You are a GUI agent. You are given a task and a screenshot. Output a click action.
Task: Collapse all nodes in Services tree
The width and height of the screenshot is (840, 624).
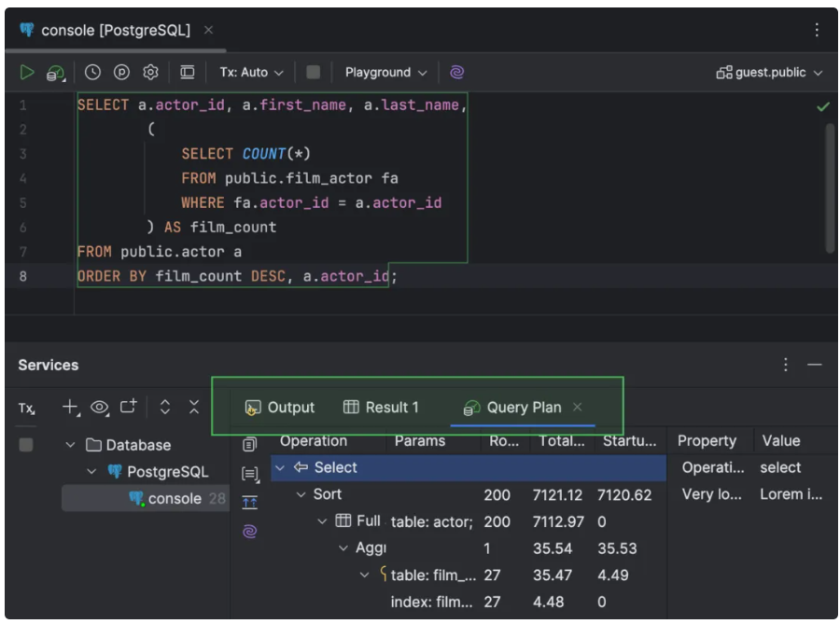(x=194, y=407)
